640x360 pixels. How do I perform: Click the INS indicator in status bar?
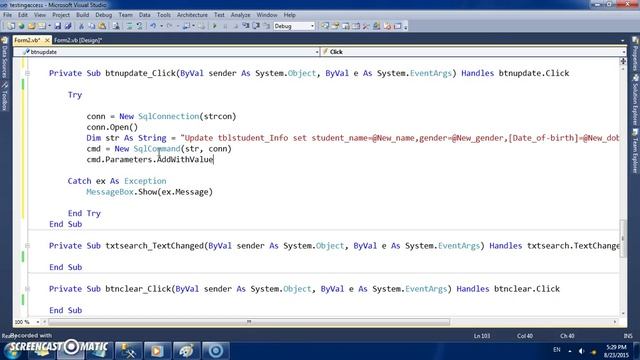point(628,336)
